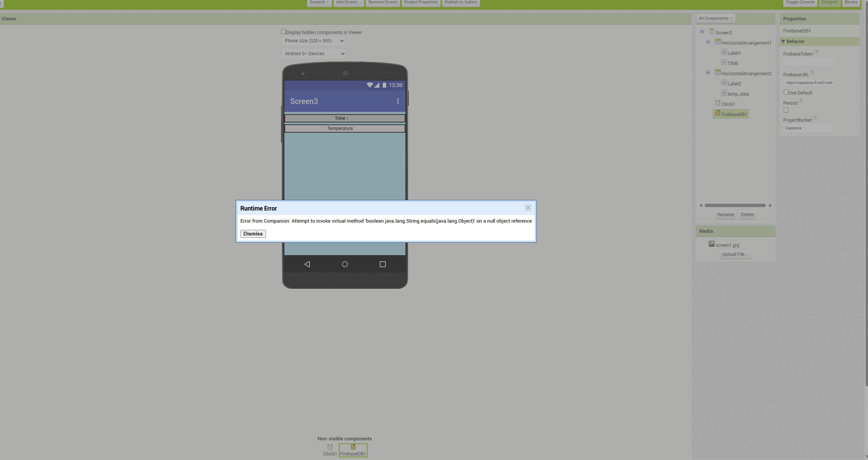
Task: Click the screen1.jpg image file icon
Action: tap(711, 244)
